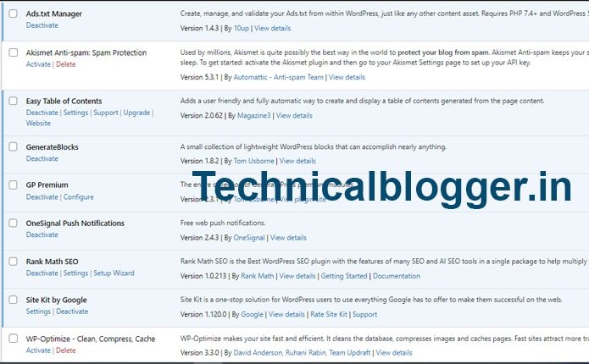
Task: Check the Rank Math SEO checkbox
Action: (14, 262)
